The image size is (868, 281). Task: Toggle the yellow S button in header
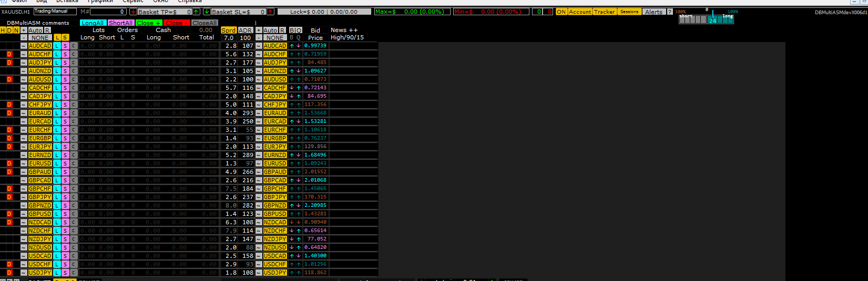pos(65,37)
